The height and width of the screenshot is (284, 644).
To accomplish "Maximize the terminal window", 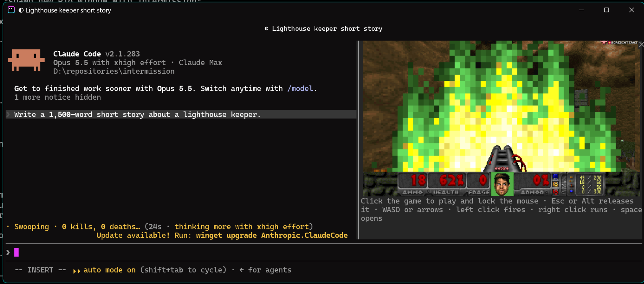I will click(606, 10).
